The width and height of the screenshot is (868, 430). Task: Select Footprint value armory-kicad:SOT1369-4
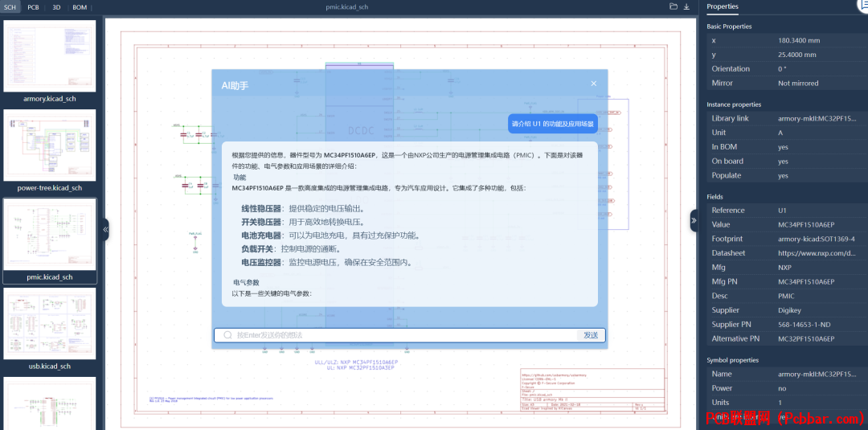(817, 239)
